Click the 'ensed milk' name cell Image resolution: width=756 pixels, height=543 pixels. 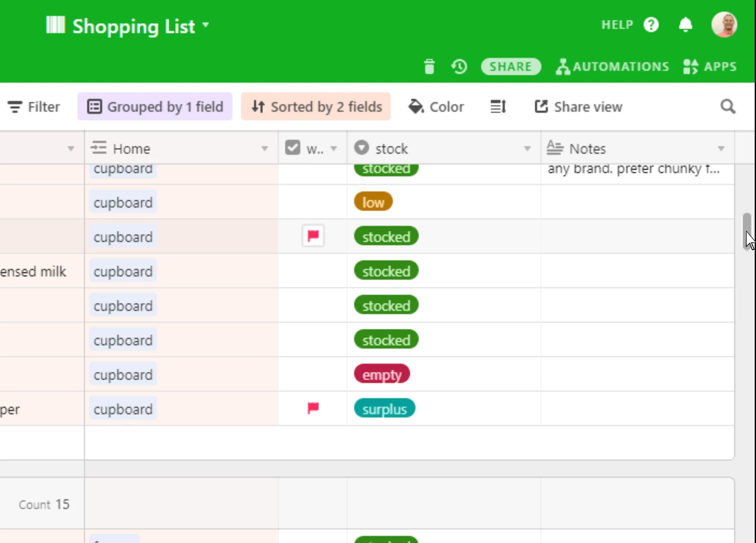(x=42, y=271)
